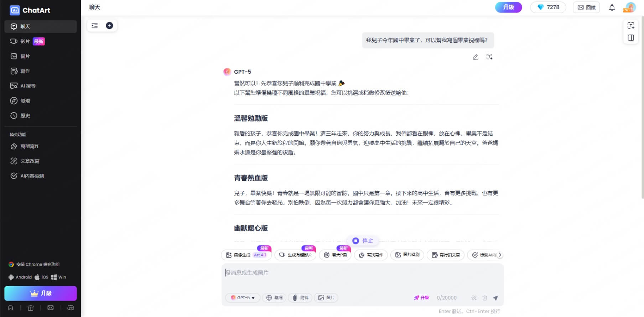This screenshot has width=644, height=317.
Task: Edit the user message with pencil icon
Action: tap(475, 57)
